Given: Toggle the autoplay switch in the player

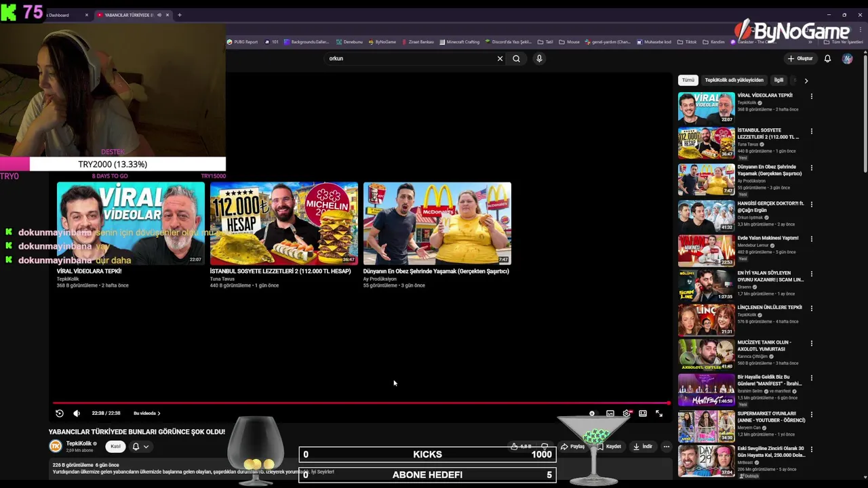Looking at the screenshot, I should [593, 413].
